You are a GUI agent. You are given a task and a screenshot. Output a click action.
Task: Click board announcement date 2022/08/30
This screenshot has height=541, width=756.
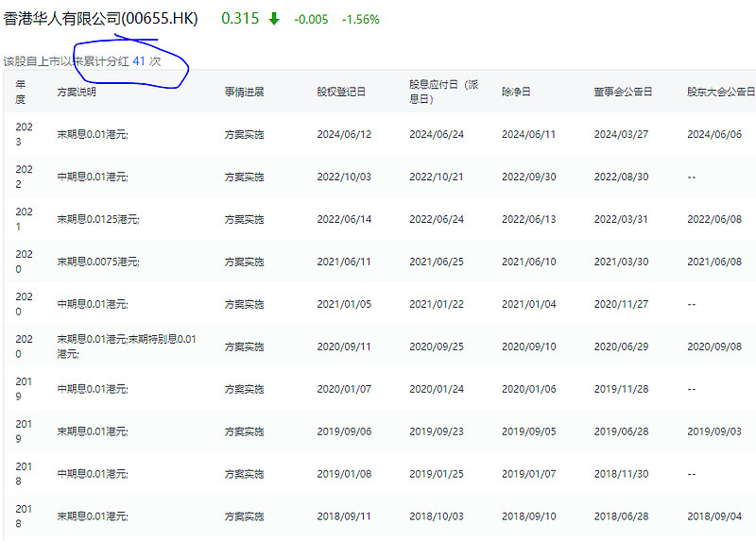point(621,177)
